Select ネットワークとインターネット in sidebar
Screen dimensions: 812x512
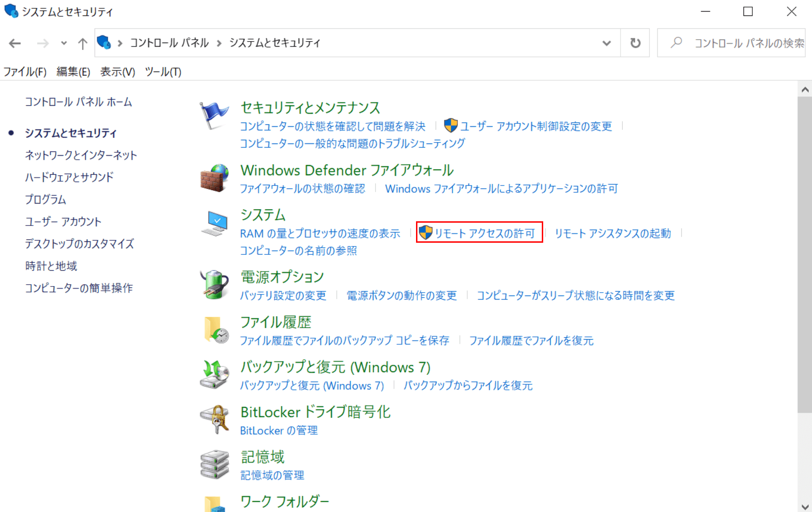click(81, 155)
